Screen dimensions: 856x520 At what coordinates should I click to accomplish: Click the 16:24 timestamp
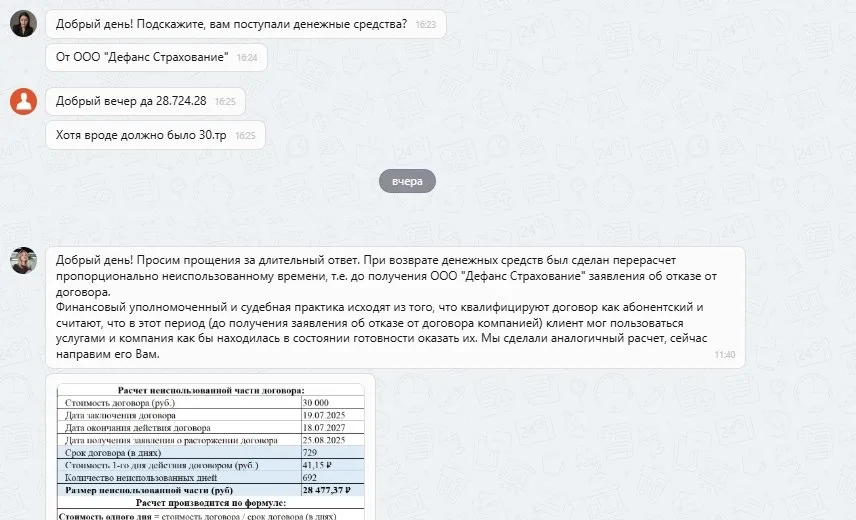point(247,59)
